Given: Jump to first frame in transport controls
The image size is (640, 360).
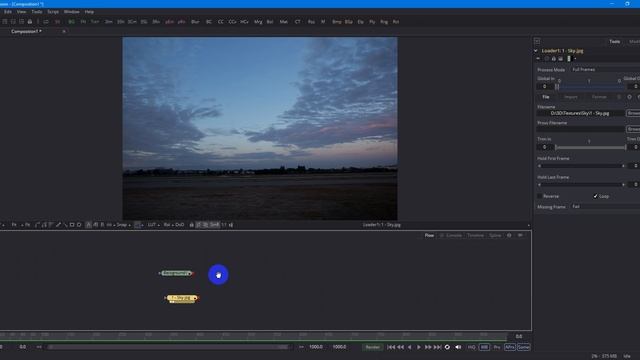Looking at the screenshot, I should (x=391, y=347).
